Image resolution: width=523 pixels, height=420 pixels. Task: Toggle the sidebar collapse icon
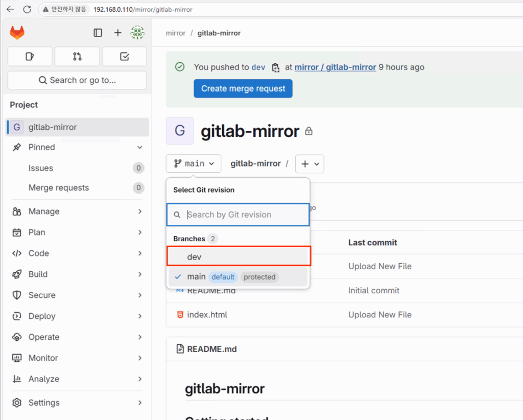(98, 33)
